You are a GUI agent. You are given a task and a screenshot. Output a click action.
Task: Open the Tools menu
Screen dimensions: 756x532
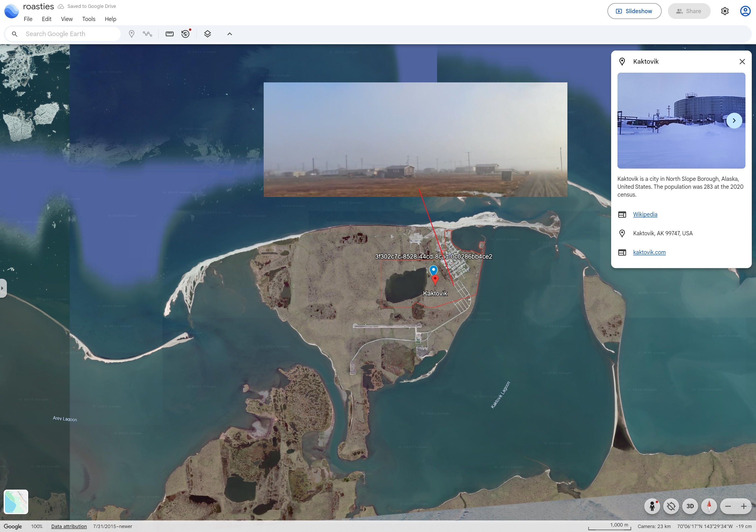tap(89, 19)
